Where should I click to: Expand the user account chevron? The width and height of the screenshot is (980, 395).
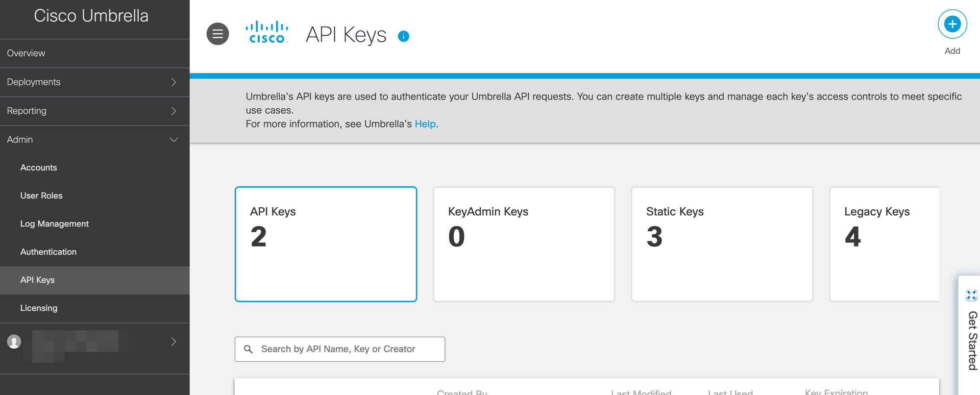coord(173,342)
